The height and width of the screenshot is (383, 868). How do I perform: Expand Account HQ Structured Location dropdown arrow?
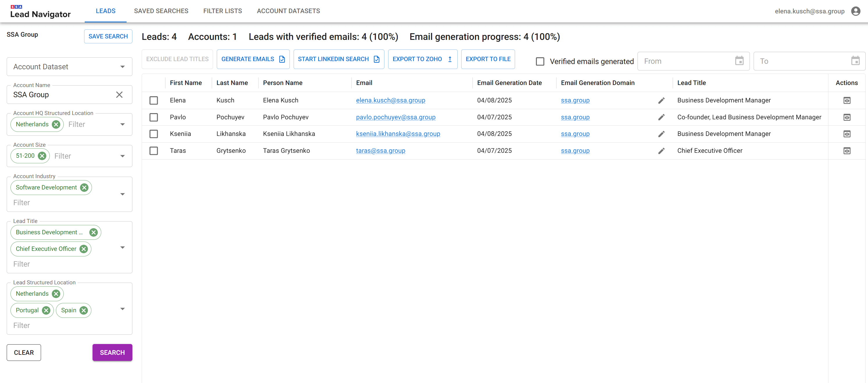point(123,124)
